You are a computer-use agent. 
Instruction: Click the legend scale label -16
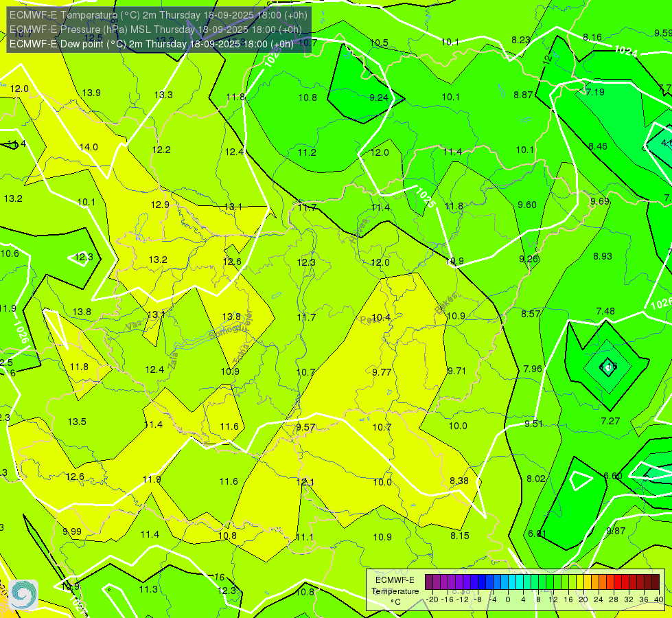pyautogui.click(x=448, y=599)
